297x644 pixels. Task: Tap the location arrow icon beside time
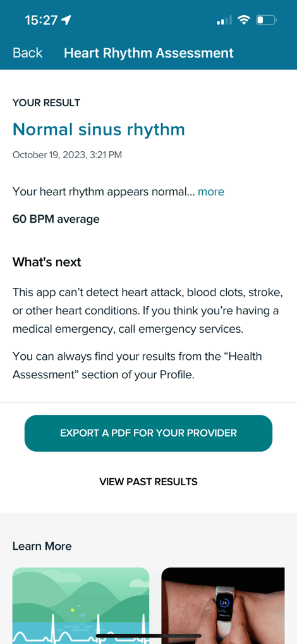pos(66,20)
